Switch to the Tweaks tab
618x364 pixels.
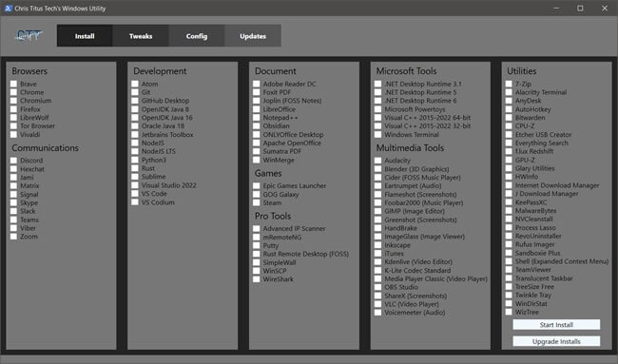coord(141,36)
